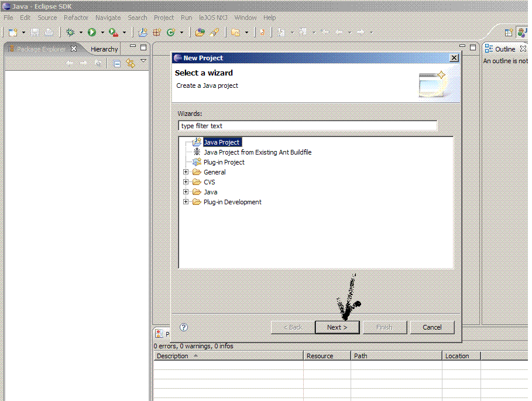532x401 pixels.
Task: Minimize the editor area
Action: (462, 46)
